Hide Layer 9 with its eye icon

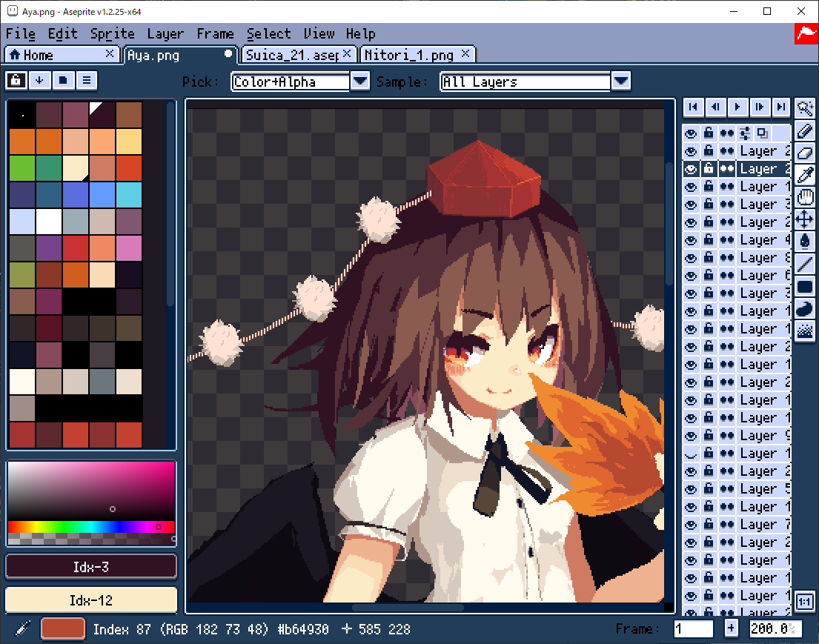691,436
